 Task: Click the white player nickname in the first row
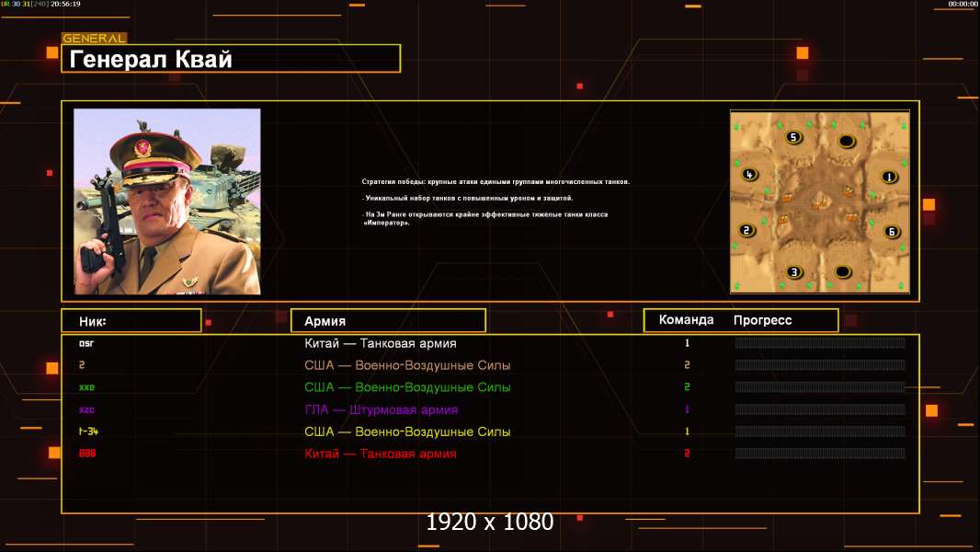coord(86,343)
